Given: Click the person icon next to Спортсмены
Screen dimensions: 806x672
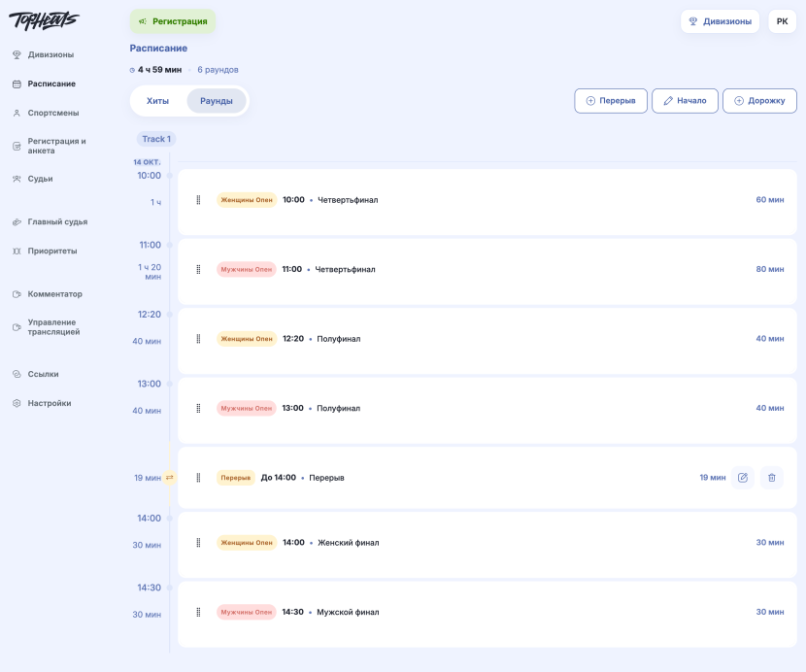Looking at the screenshot, I should pyautogui.click(x=17, y=113).
